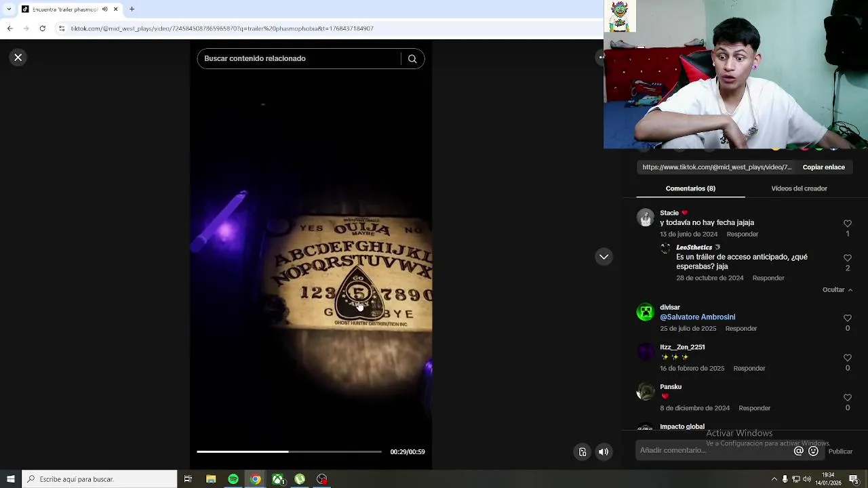
Task: Reply to divisar's comment
Action: [x=741, y=329]
